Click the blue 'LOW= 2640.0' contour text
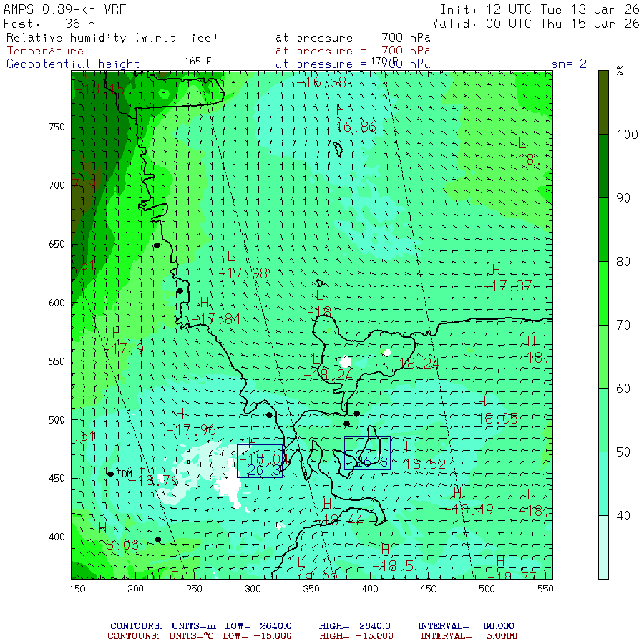Viewport: 644px width, 644px height. (x=258, y=626)
